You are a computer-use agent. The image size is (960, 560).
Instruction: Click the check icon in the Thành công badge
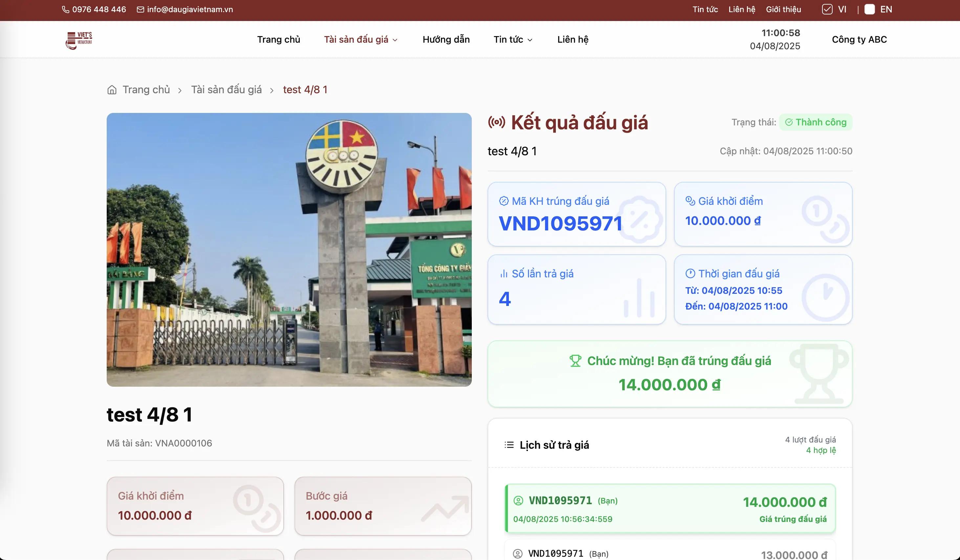789,122
